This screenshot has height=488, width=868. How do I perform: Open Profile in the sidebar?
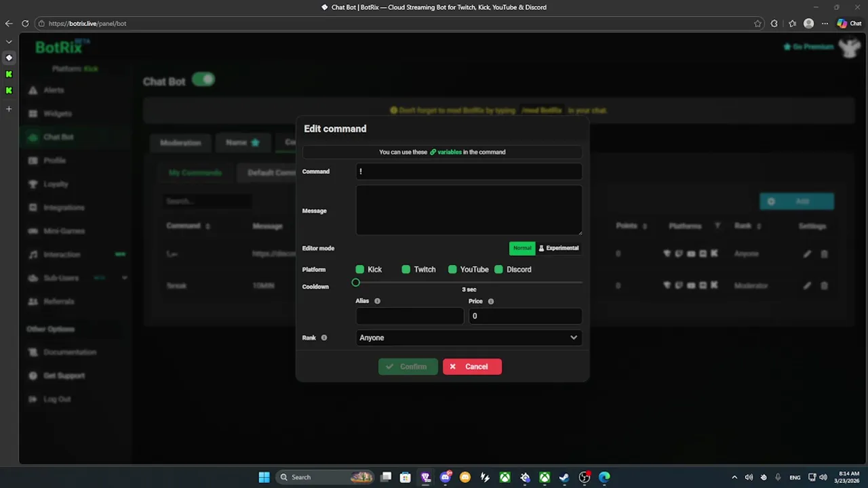[54, 161]
